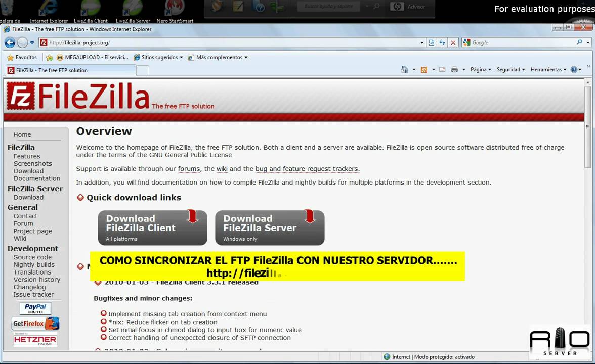Go to Home in the sidebar
Image resolution: width=595 pixels, height=364 pixels.
[22, 134]
